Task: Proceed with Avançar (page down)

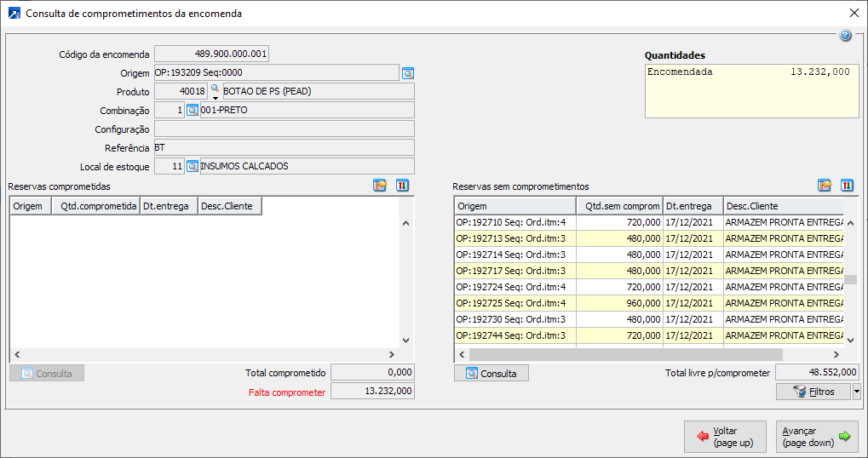Action: click(x=817, y=437)
